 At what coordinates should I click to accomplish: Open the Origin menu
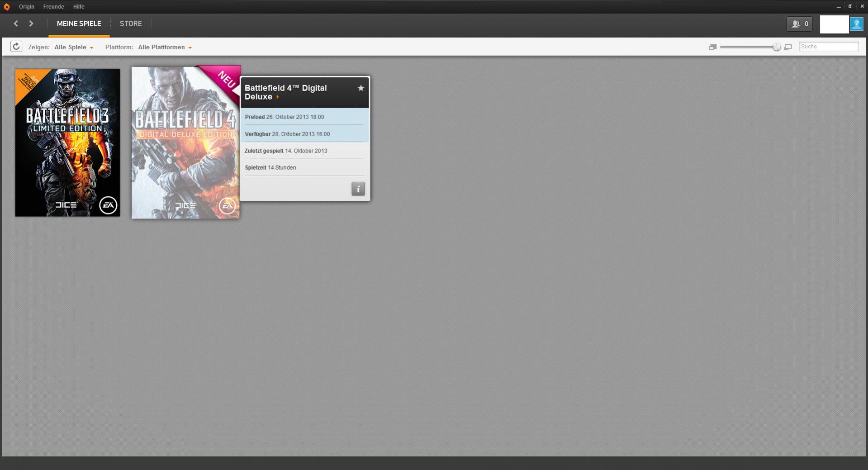[x=27, y=7]
